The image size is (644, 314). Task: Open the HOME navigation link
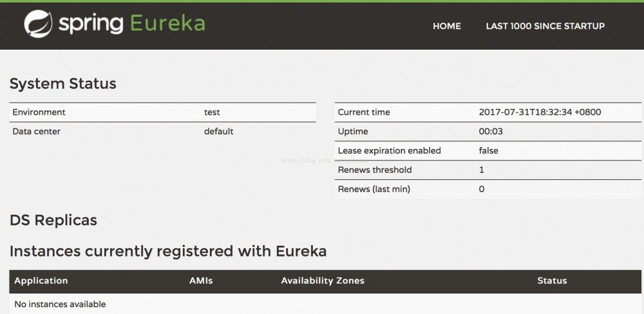447,26
